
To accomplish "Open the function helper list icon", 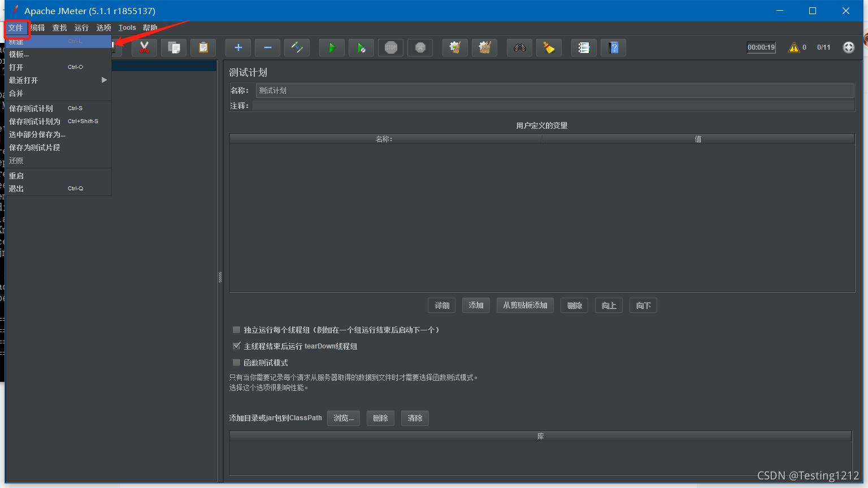I will pyautogui.click(x=584, y=47).
